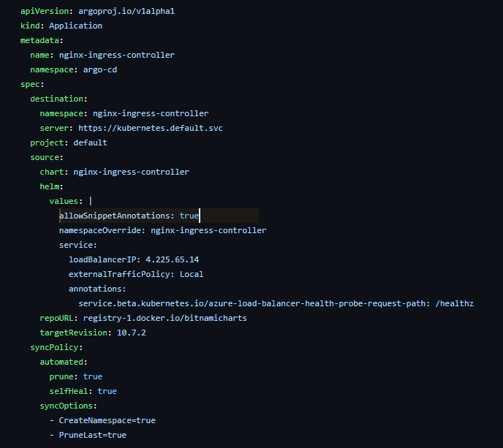Click the 'CreateNamespace=true' list item

pos(107,420)
